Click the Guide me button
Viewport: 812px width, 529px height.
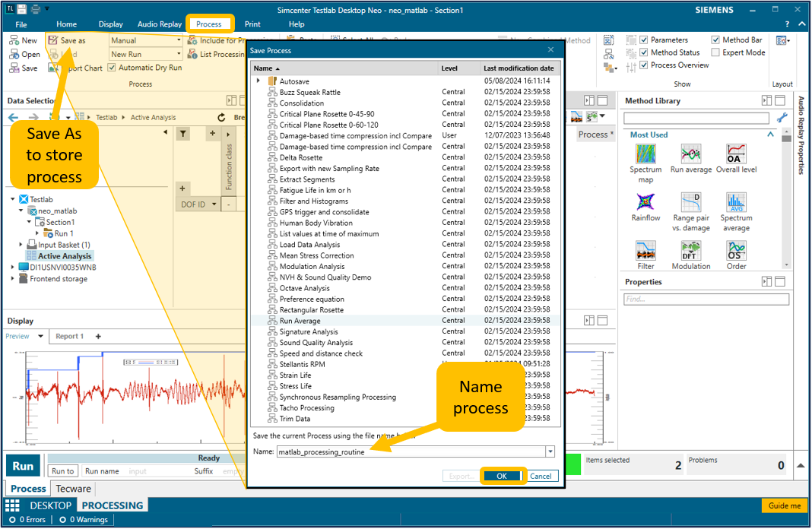point(784,505)
